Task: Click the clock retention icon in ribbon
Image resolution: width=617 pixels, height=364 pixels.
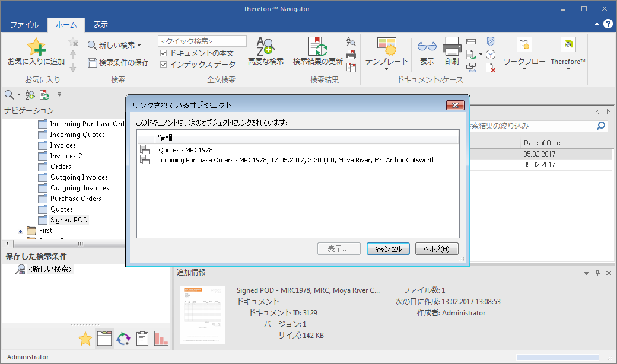Action: (490, 55)
